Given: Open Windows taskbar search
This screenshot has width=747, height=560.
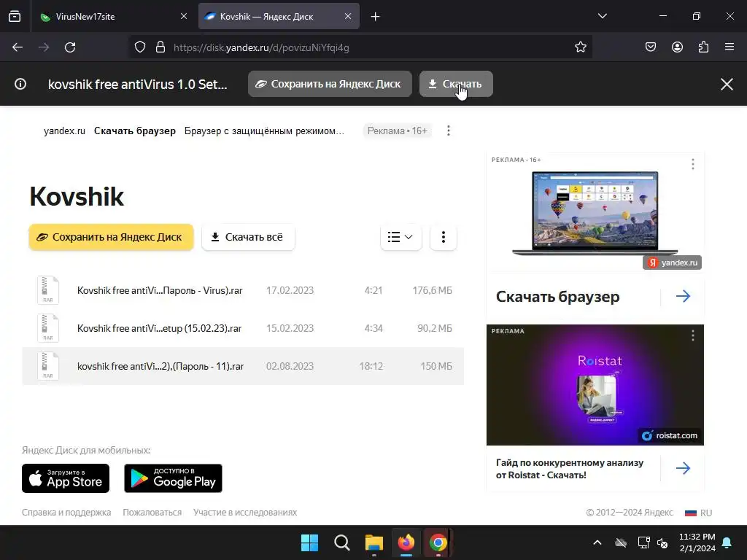Looking at the screenshot, I should (341, 542).
